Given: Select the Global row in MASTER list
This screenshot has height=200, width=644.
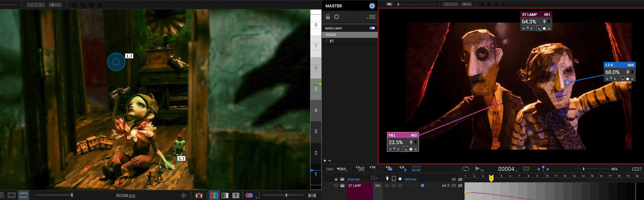Looking at the screenshot, I should click(x=350, y=35).
